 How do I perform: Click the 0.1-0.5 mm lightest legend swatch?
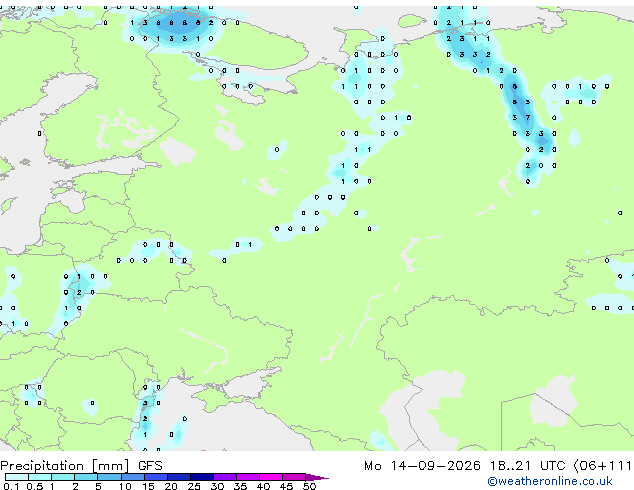17,477
